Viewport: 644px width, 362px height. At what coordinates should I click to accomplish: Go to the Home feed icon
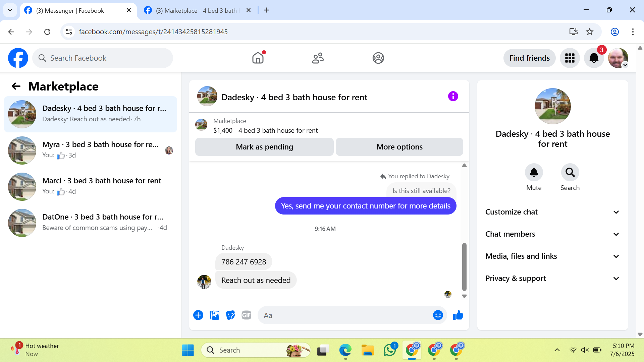coord(258,58)
